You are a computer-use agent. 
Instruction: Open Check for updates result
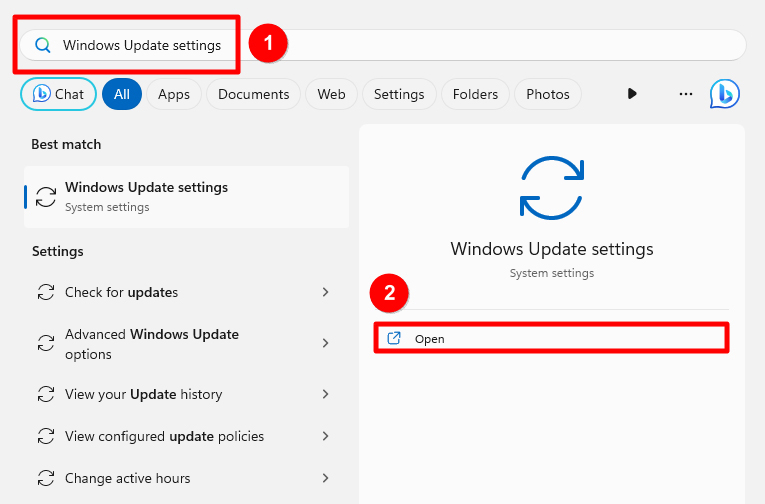(186, 292)
